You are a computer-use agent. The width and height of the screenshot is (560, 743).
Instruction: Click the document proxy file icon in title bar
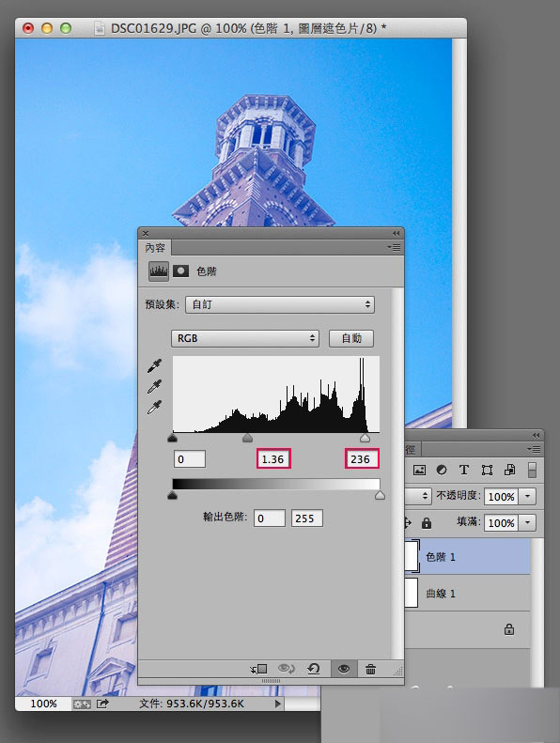click(x=99, y=28)
